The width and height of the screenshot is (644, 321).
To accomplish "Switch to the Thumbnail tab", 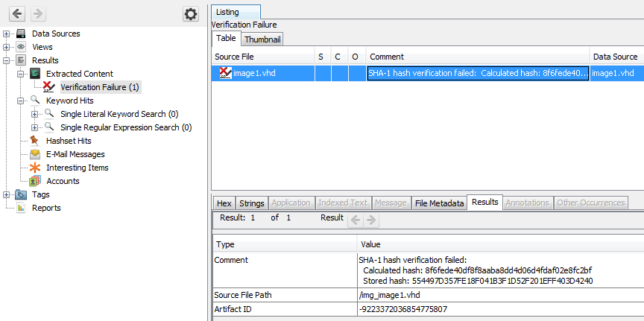I will coord(261,39).
